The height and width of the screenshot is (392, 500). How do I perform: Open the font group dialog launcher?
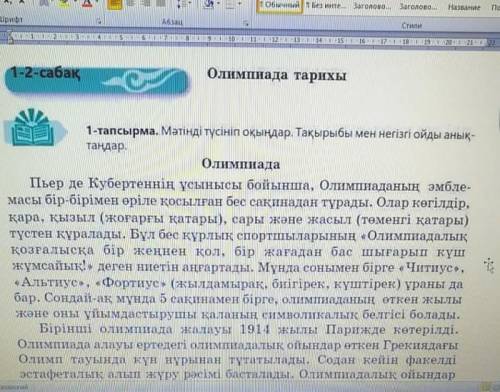tap(99, 21)
